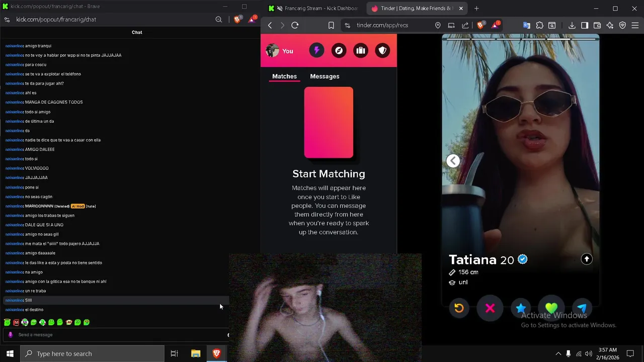Unmute the Kick Dashboard tab via its mute icon

[280, 8]
